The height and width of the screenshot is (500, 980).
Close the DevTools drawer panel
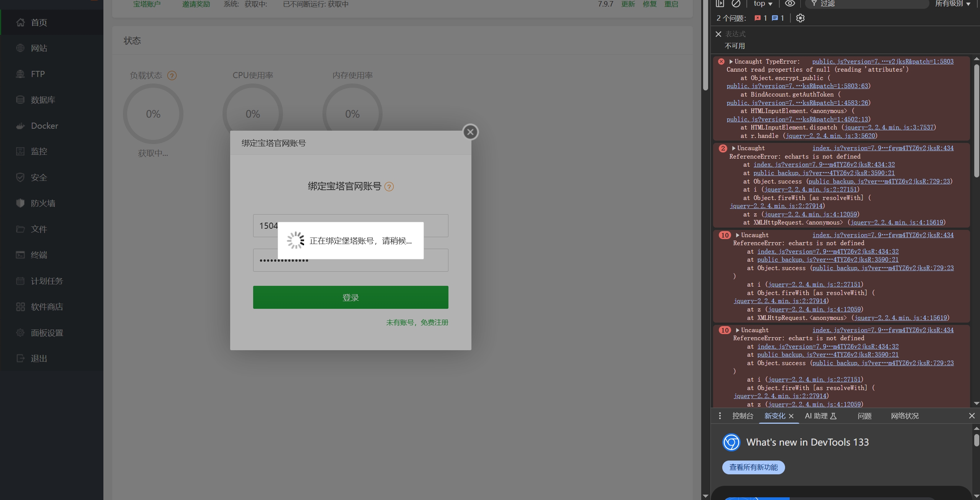click(x=972, y=416)
